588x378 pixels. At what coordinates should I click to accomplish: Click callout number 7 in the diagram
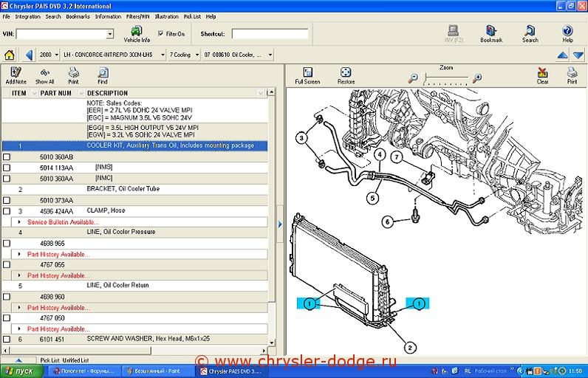tap(397, 157)
